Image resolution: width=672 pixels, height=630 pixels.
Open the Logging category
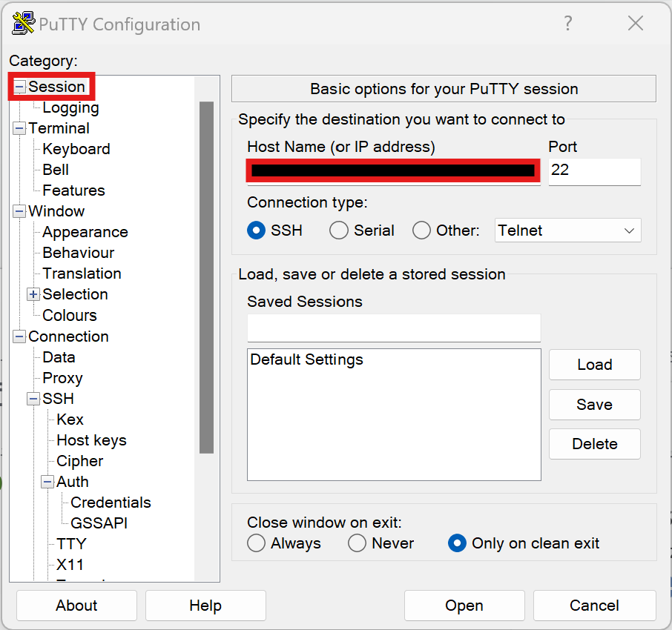click(70, 108)
